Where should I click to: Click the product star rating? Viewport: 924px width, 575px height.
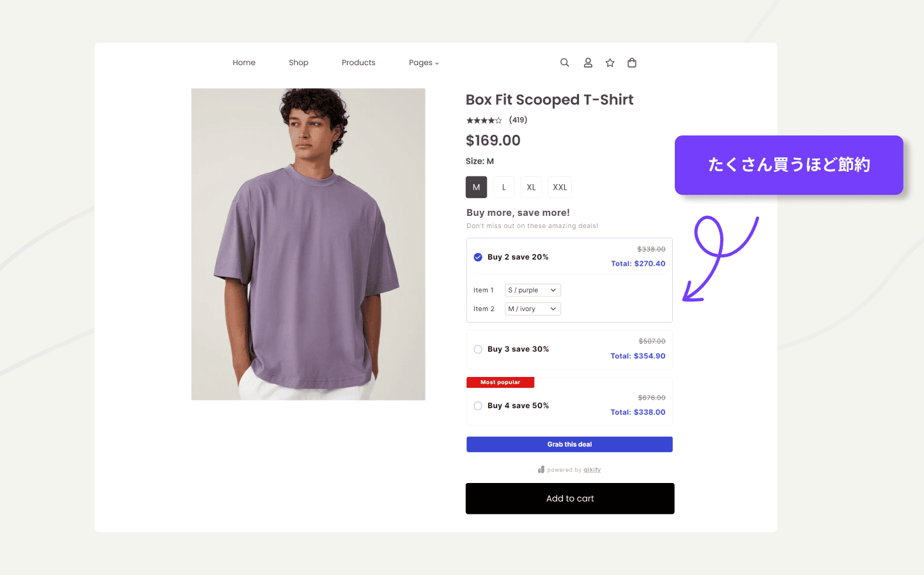pos(484,120)
